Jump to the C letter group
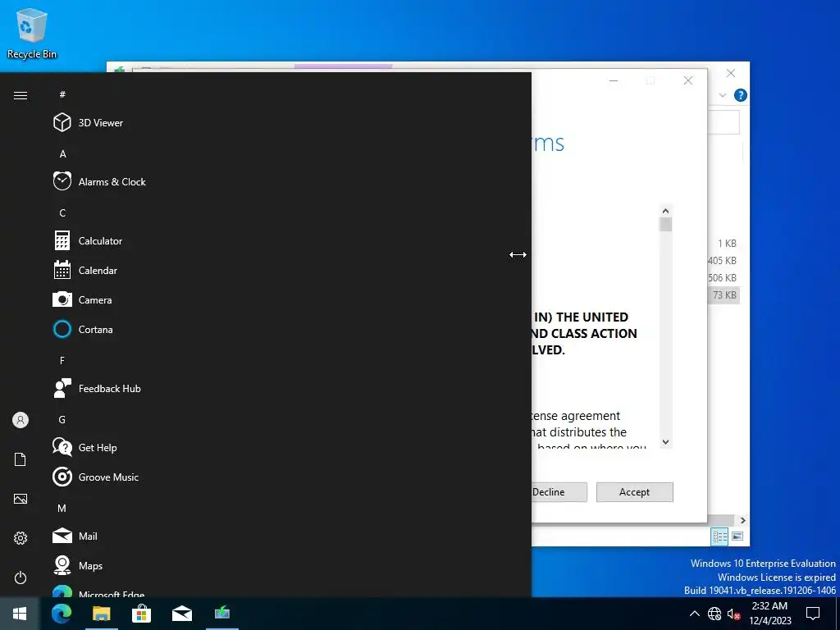 click(62, 212)
